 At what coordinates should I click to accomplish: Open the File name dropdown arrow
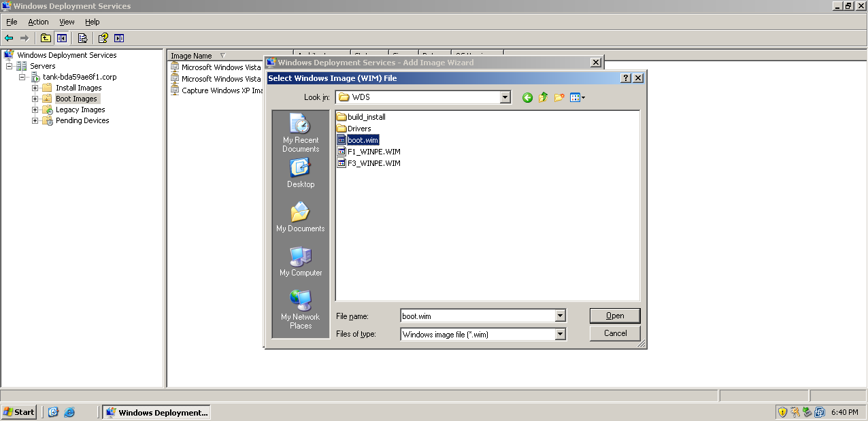pos(560,316)
